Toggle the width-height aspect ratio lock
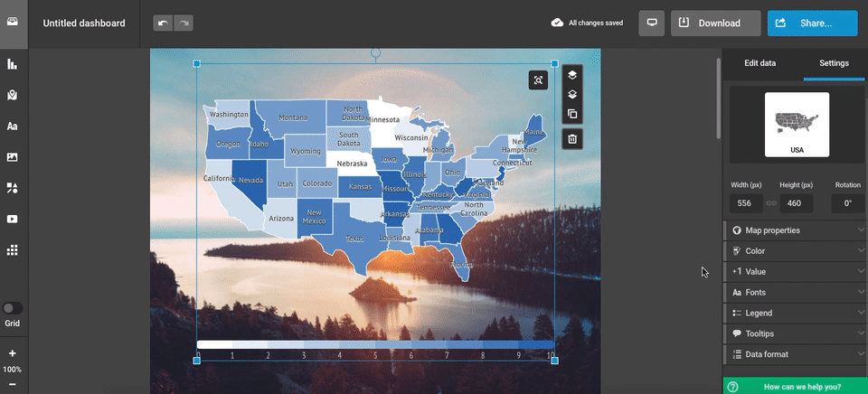Viewport: 868px width, 394px height. point(771,203)
